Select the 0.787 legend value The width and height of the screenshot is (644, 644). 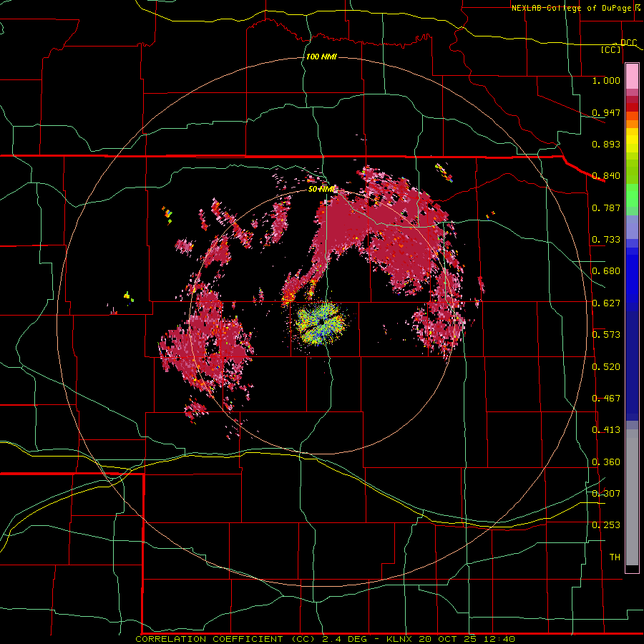(x=606, y=208)
